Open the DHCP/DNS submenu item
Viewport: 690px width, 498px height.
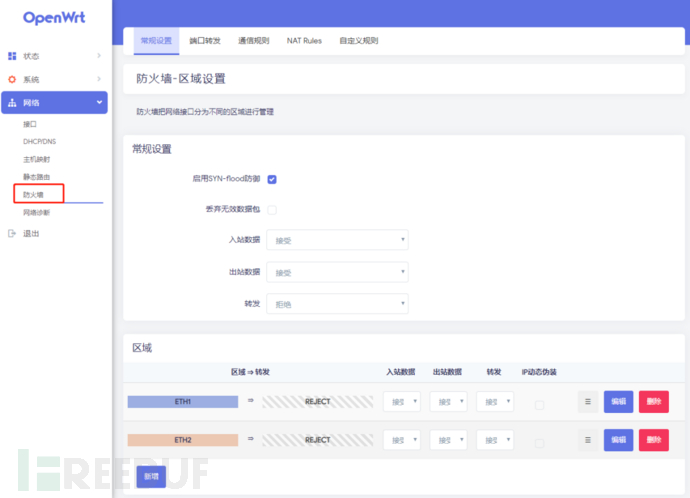coord(40,141)
